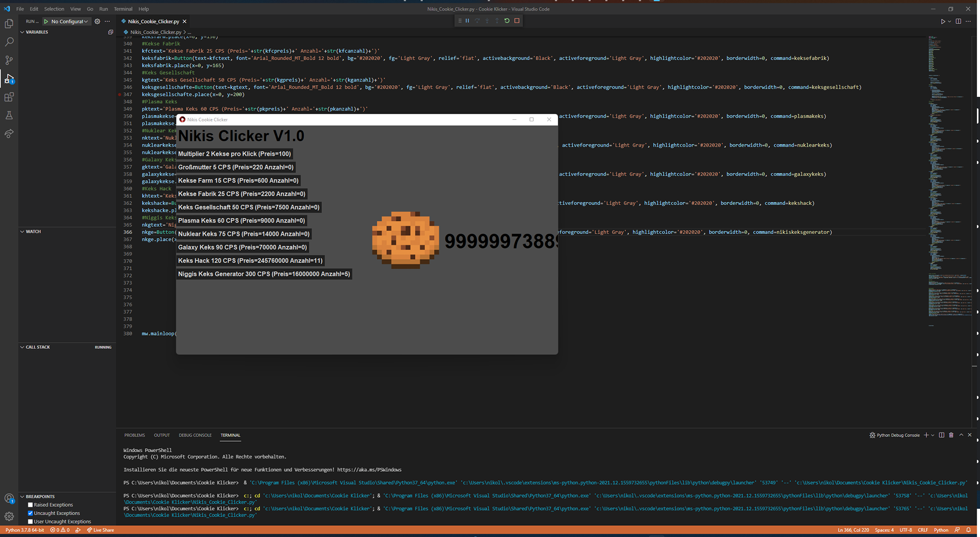This screenshot has height=537, width=980.
Task: Open the Help menu
Action: coord(144,9)
